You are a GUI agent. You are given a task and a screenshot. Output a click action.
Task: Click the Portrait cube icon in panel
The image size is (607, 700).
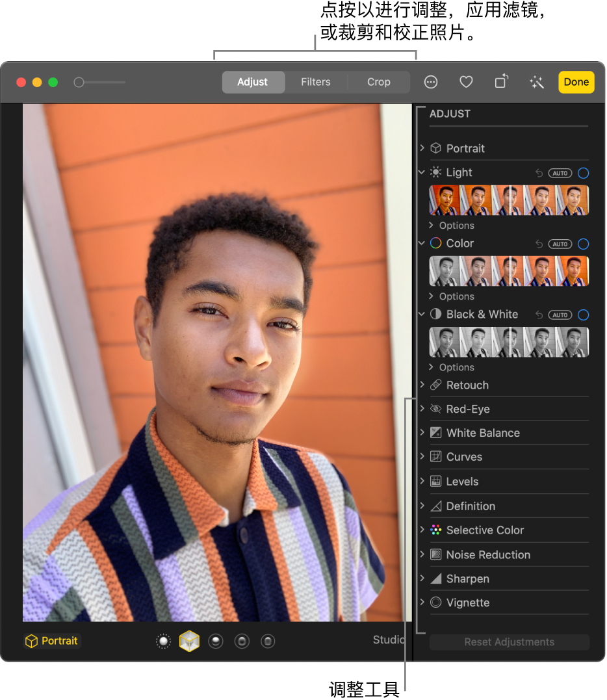coord(435,148)
